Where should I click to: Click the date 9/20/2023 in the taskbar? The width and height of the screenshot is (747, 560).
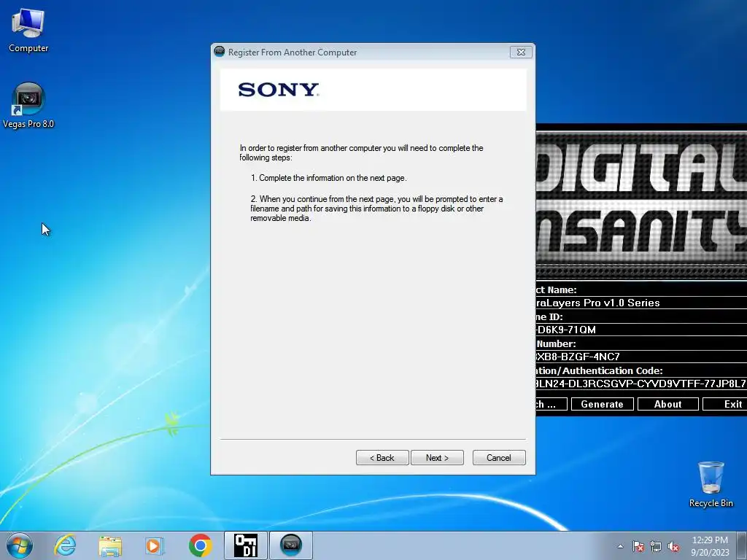[710, 553]
